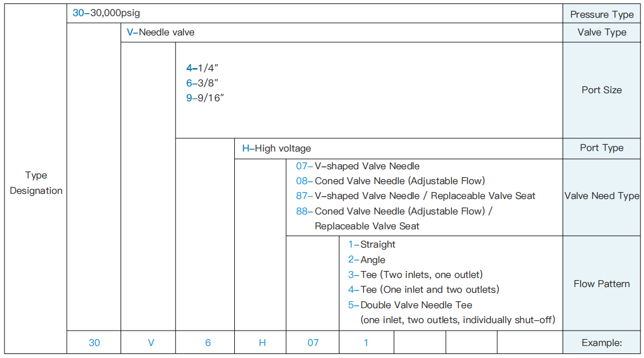The image size is (644, 358).
Task: Click the 'Type Designation' row header
Action: coord(36,183)
